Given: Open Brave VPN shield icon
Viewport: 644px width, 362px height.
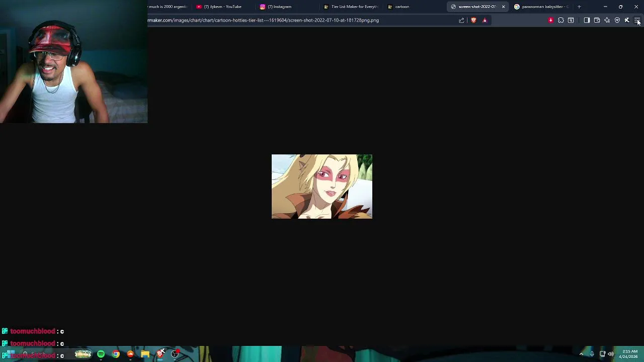Looking at the screenshot, I should (x=617, y=20).
